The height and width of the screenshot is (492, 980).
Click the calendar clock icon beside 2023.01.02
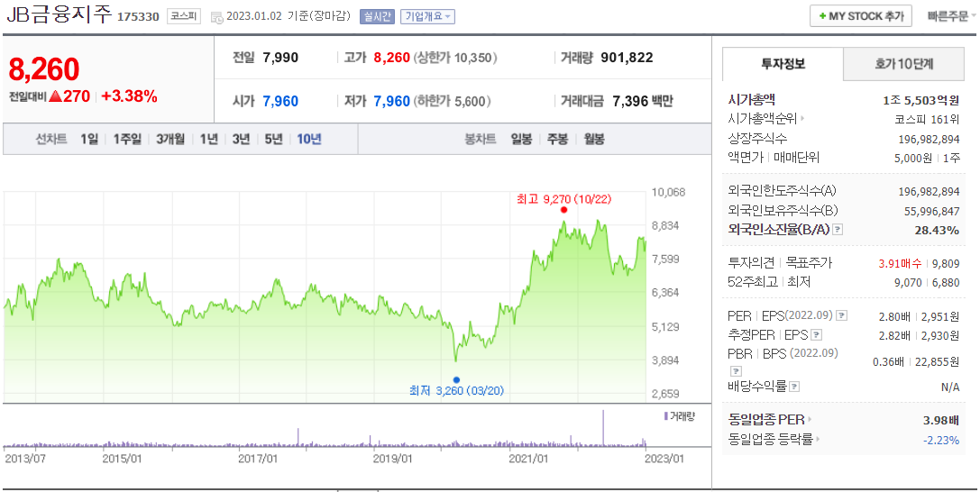217,17
